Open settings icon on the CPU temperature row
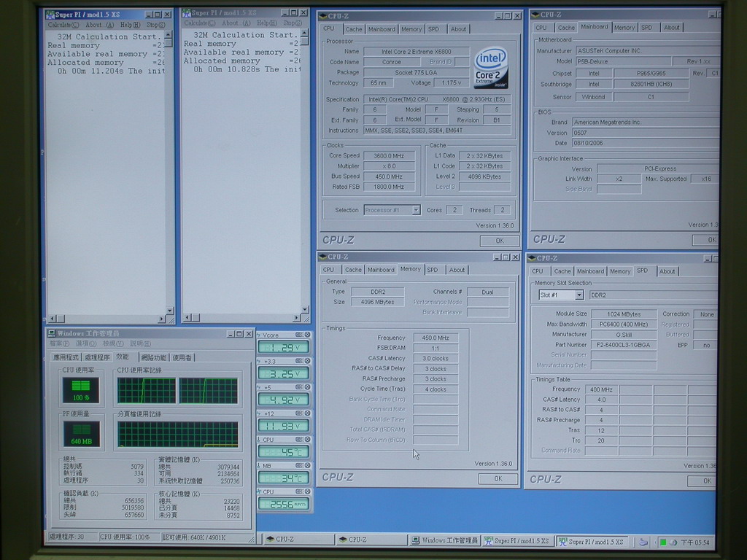 pos(299,440)
